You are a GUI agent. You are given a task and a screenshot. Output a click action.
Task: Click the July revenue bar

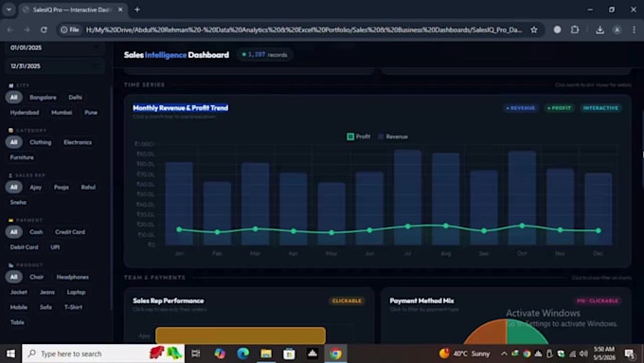tap(407, 197)
